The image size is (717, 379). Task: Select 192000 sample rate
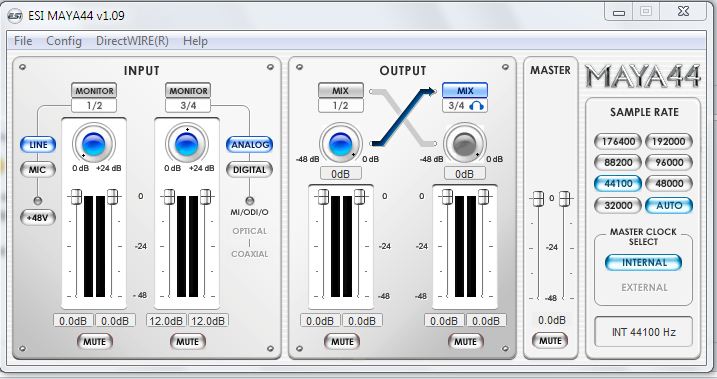pyautogui.click(x=669, y=141)
